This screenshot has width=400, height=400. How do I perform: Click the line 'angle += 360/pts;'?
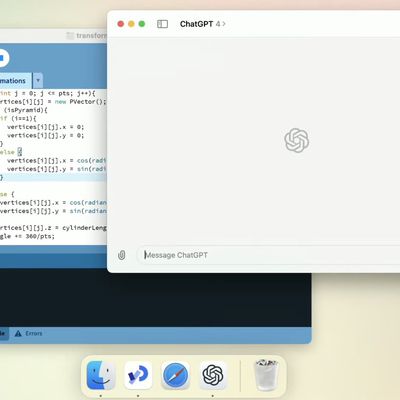point(27,236)
